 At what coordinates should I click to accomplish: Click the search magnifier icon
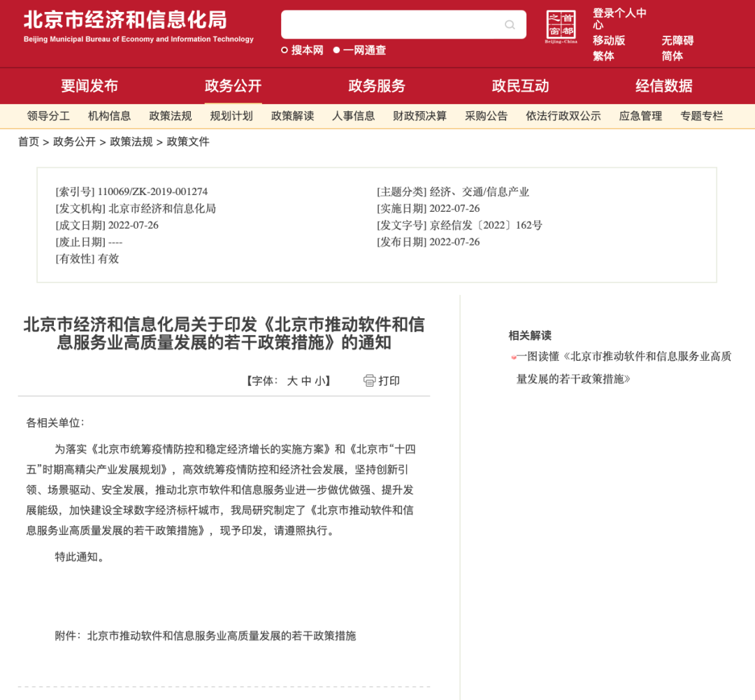pyautogui.click(x=510, y=25)
